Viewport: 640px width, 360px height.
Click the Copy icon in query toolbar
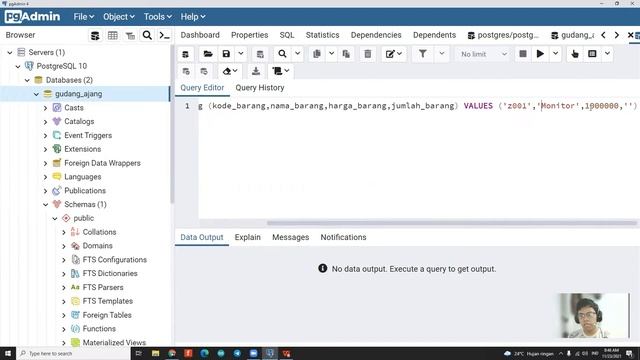coord(317,54)
